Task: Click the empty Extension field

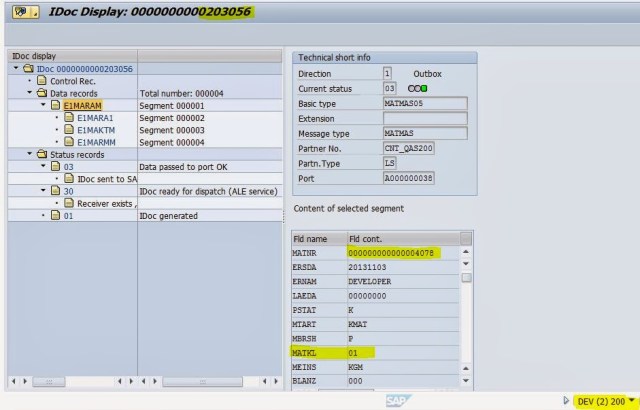Action: [425, 119]
